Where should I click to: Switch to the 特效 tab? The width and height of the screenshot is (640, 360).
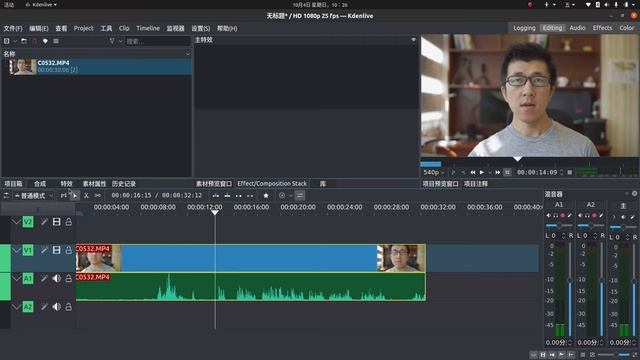[x=67, y=184]
